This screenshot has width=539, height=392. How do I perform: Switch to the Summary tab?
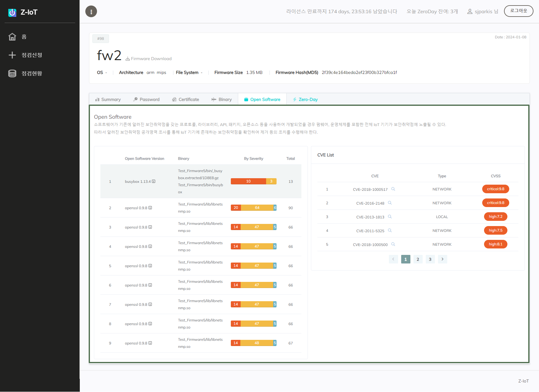[108, 99]
